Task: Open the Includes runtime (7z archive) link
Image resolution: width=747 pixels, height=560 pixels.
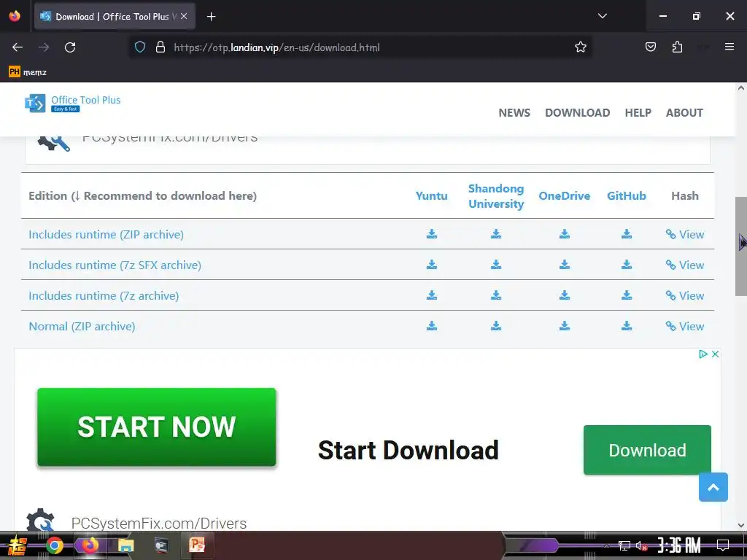Action: click(104, 296)
